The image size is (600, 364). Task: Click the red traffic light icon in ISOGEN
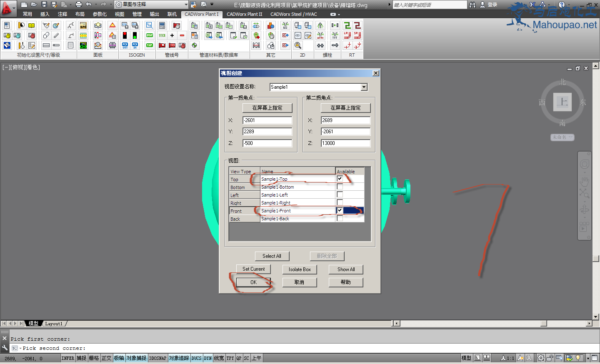(x=125, y=35)
